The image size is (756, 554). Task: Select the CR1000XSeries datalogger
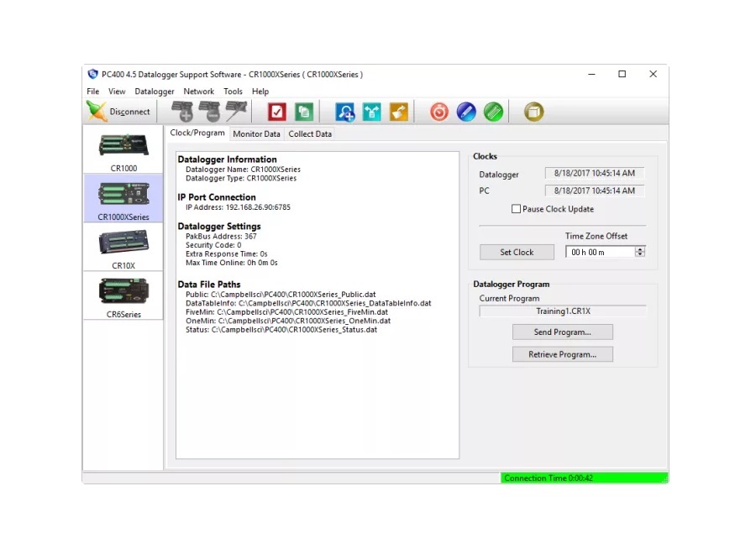point(123,198)
